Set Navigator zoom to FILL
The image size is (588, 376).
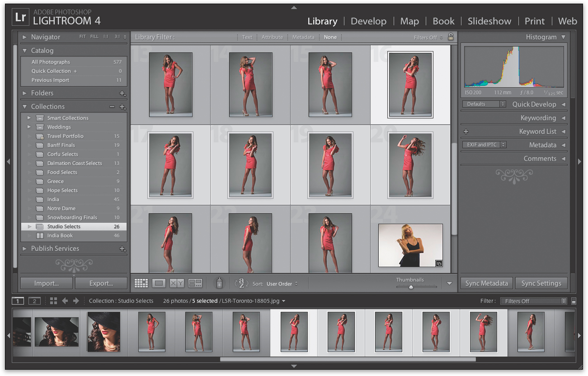pos(94,37)
